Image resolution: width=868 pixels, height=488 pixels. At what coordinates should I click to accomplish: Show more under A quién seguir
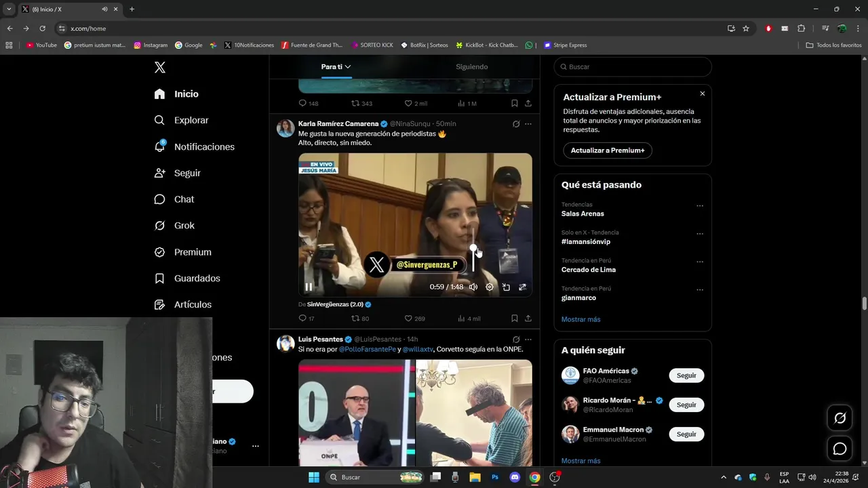[x=580, y=461]
